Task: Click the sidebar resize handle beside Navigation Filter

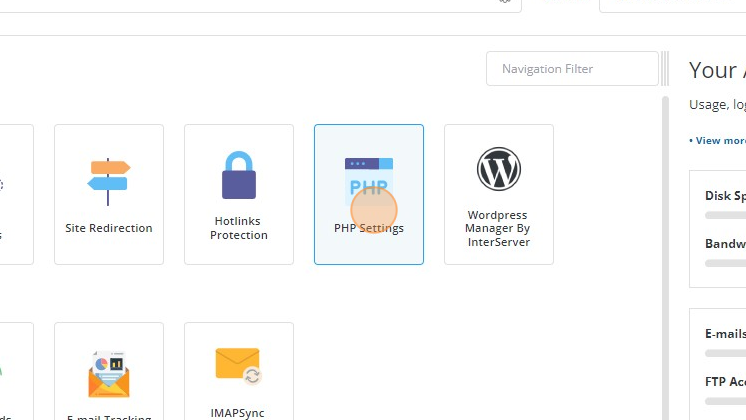Action: tap(665, 68)
